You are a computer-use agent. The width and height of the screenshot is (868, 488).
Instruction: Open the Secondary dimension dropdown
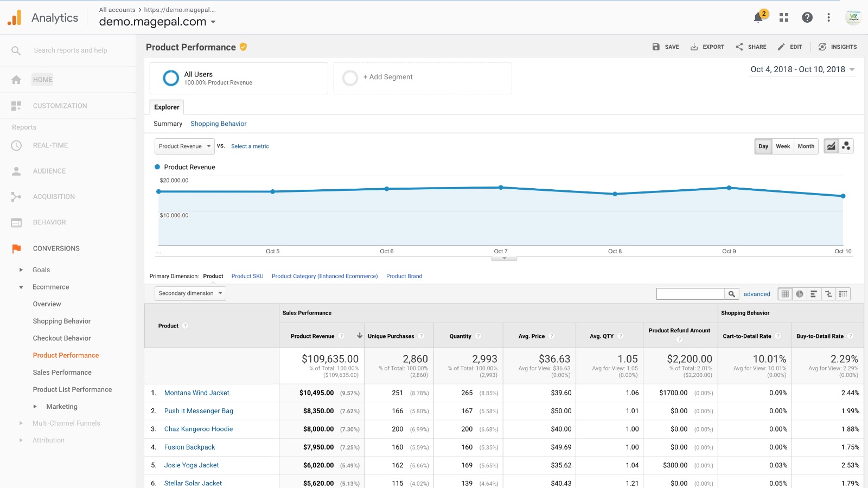[x=190, y=293]
